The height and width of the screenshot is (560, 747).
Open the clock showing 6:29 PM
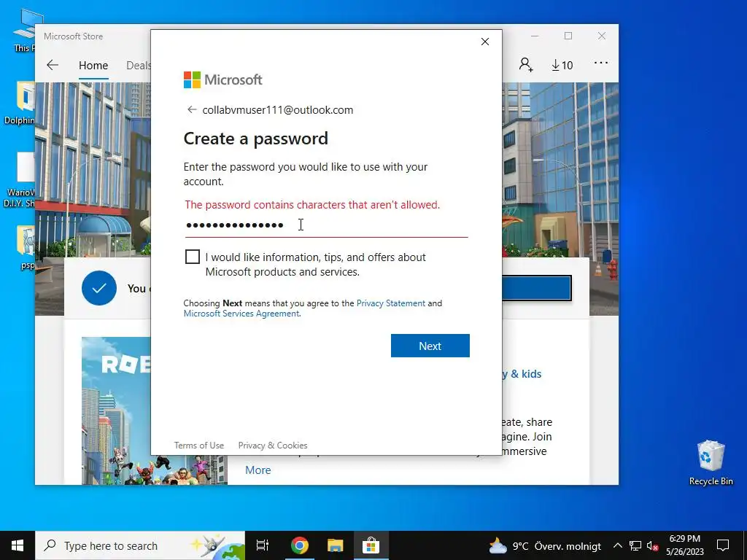[x=684, y=545]
